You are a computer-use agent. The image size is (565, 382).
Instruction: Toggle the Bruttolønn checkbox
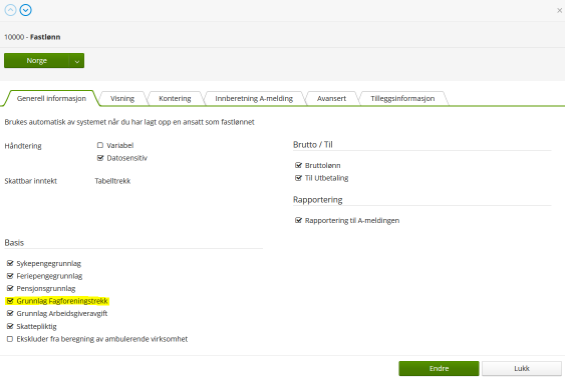pyautogui.click(x=298, y=165)
